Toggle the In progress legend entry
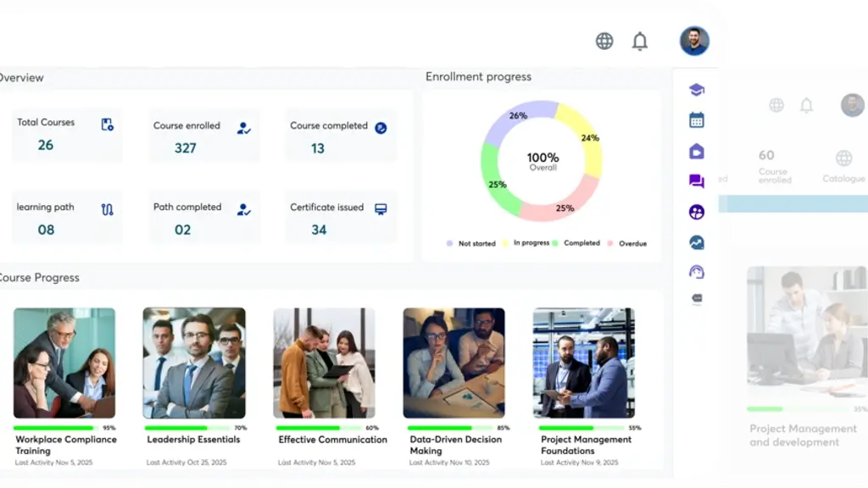This screenshot has height=488, width=868. pos(526,243)
